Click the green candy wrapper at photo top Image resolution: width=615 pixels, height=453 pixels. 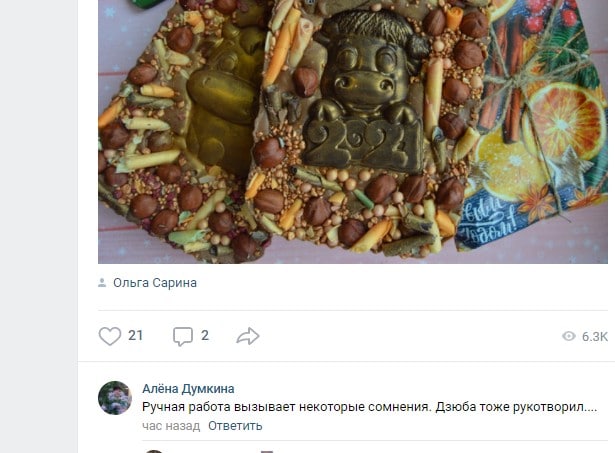tap(147, 3)
